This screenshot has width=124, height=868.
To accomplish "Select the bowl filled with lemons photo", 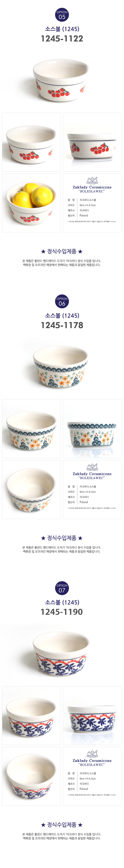I will click(x=31, y=203).
